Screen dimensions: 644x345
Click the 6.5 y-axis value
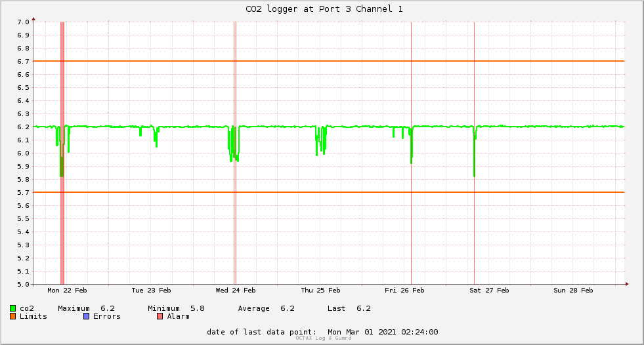pyautogui.click(x=24, y=88)
